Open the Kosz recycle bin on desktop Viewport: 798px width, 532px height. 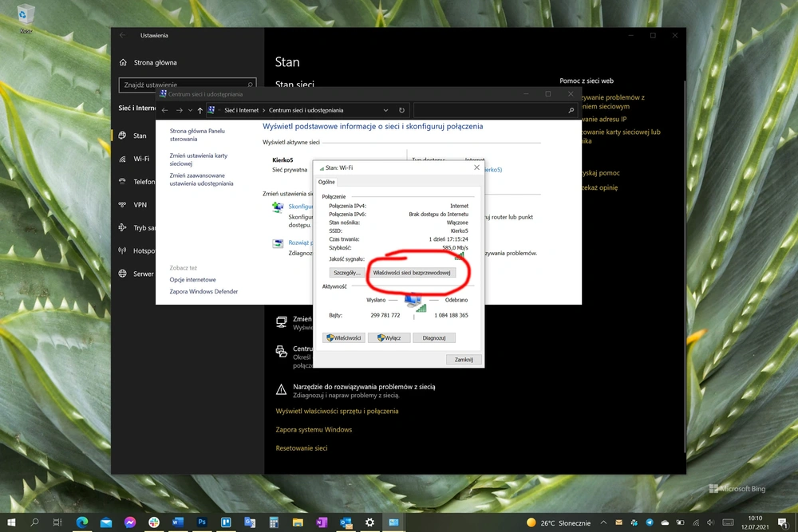26,19
